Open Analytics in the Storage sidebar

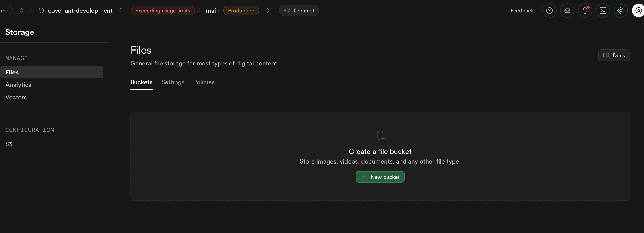(x=18, y=85)
